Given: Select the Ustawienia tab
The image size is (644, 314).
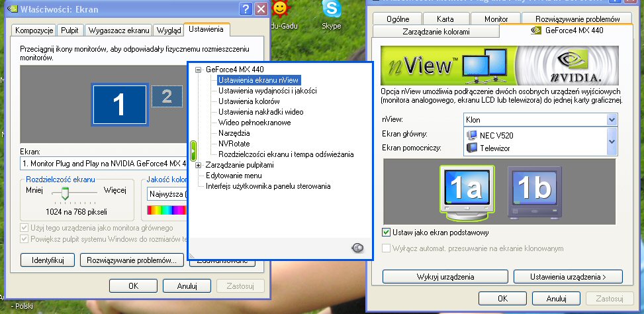Looking at the screenshot, I should tap(207, 29).
